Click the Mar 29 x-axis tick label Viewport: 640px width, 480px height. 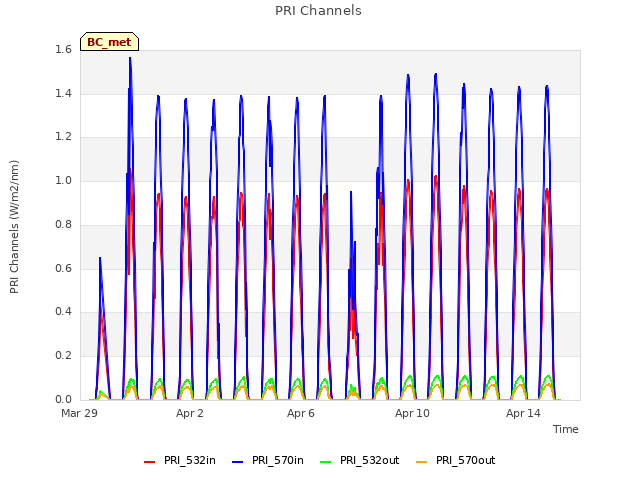[79, 413]
